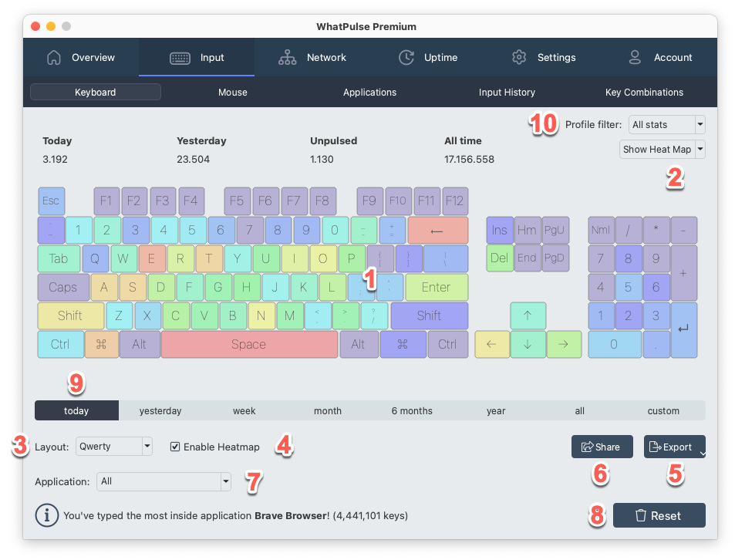735x560 pixels.
Task: Click the info circle next to Brave Browser message
Action: tap(46, 515)
